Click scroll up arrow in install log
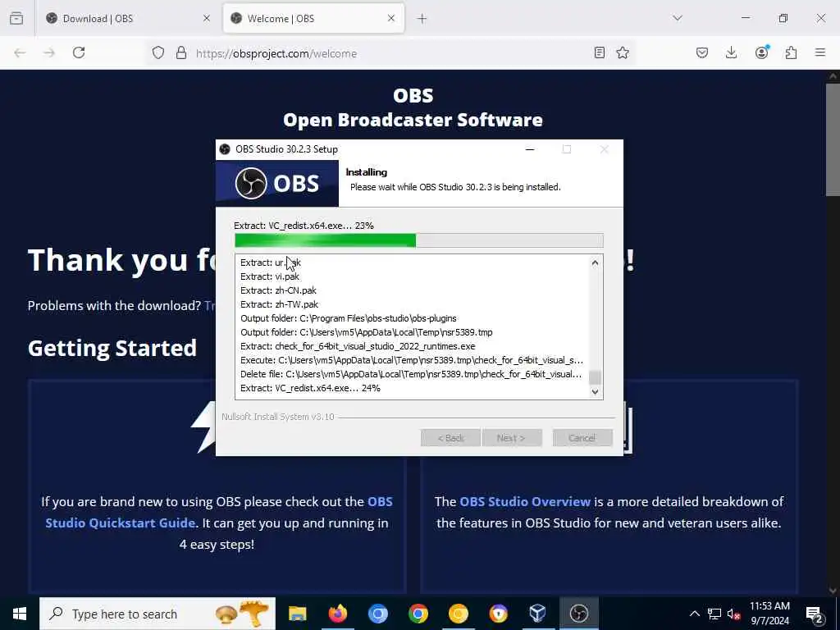 [x=595, y=262]
